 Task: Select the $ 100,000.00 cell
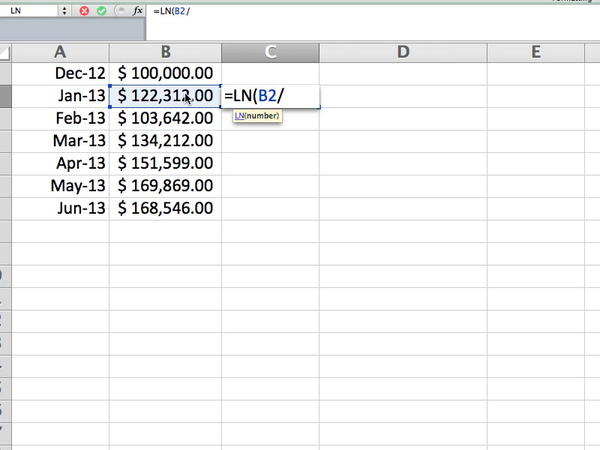(165, 73)
